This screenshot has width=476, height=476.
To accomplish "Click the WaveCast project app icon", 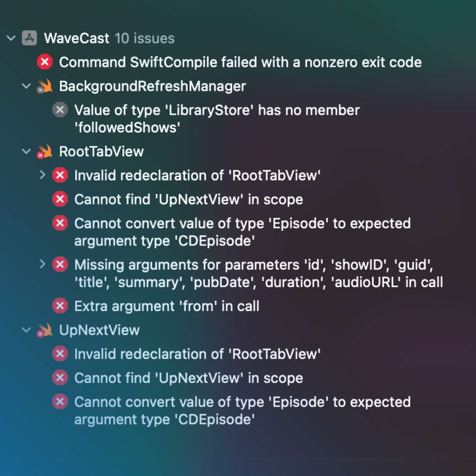I will 30,38.
